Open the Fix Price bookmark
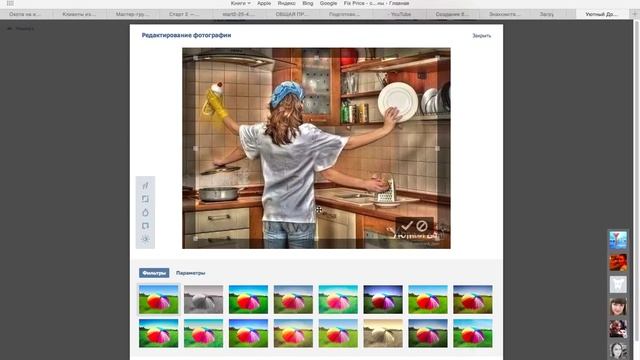This screenshot has height=360, width=640. (376, 3)
